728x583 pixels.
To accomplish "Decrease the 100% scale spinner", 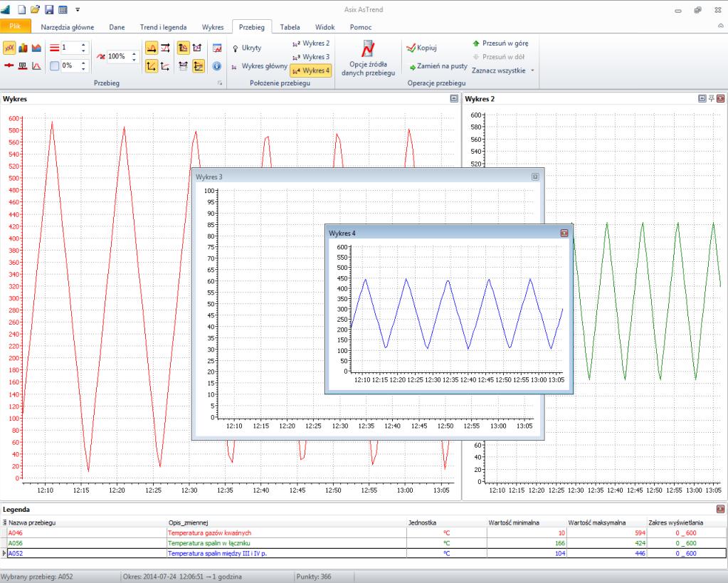I will (134, 60).
